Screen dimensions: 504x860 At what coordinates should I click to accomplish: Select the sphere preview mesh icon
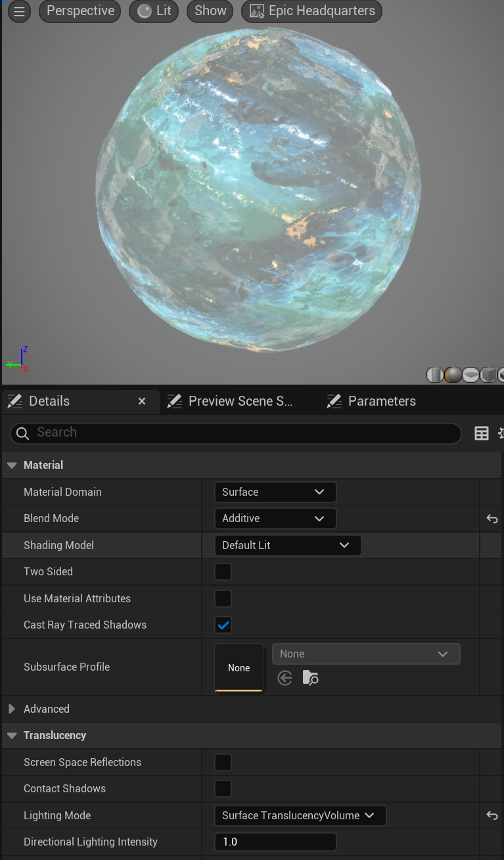pos(453,375)
